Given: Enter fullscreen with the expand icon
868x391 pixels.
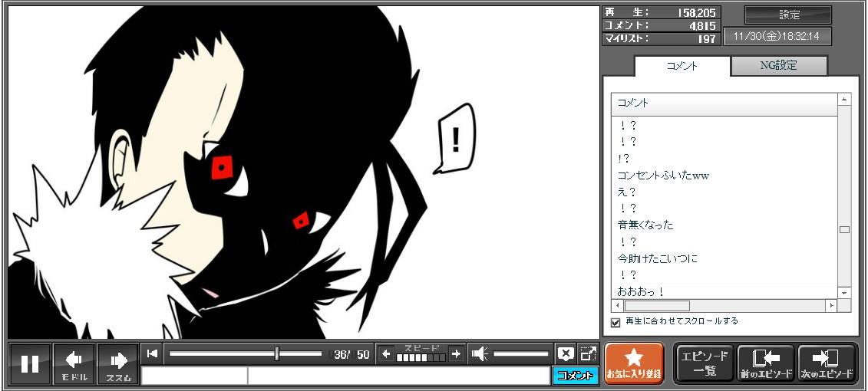Looking at the screenshot, I should tap(588, 353).
